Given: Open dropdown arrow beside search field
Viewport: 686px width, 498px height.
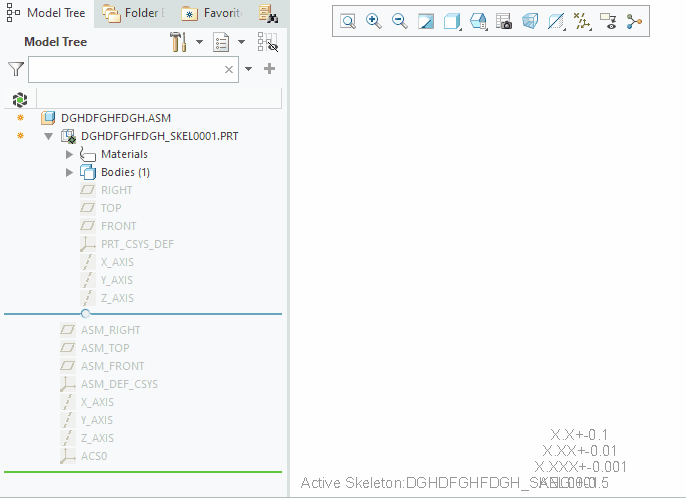Looking at the screenshot, I should pyautogui.click(x=248, y=69).
